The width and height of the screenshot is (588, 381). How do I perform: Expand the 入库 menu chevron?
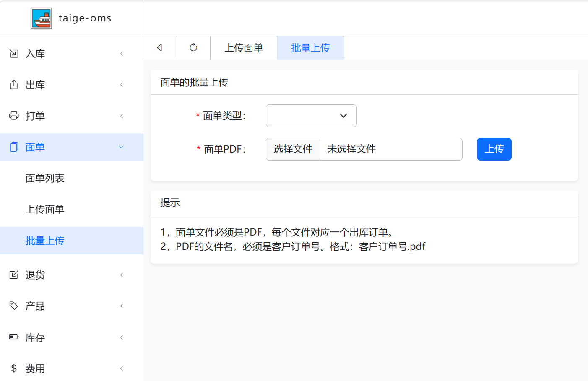[x=122, y=54]
